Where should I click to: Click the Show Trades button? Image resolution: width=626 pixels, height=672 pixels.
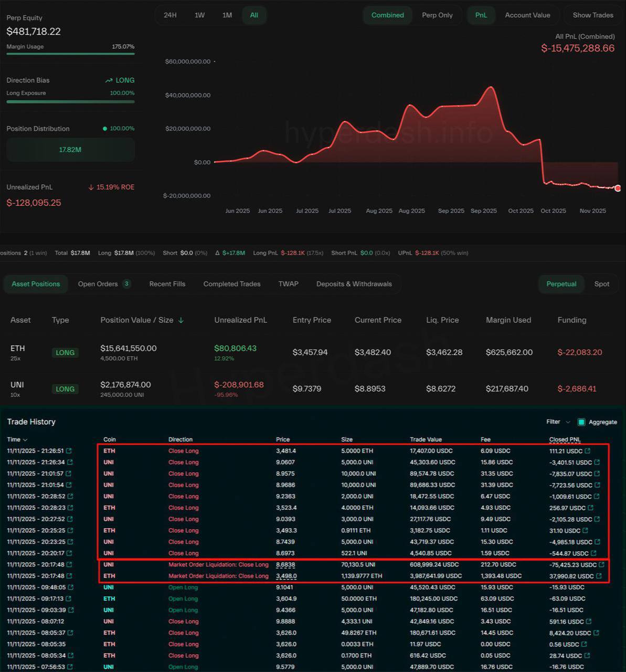tap(593, 15)
